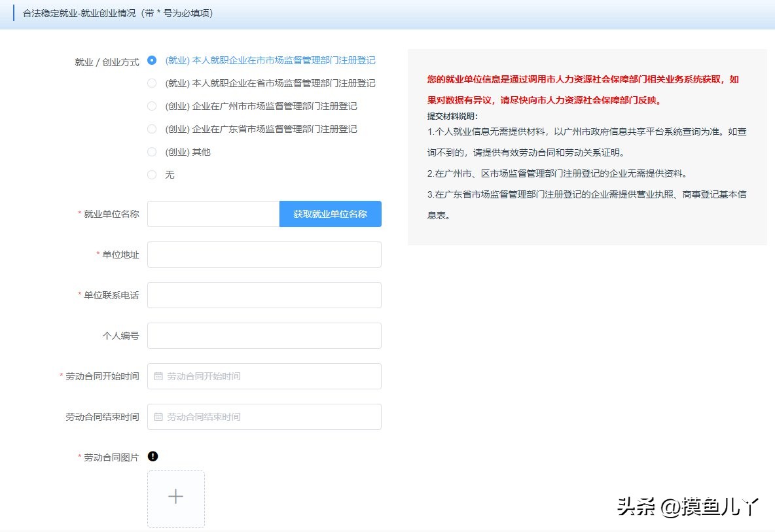Click the 合法稳定就业-就业创业情况 header tab
The image size is (775, 532).
[115, 13]
